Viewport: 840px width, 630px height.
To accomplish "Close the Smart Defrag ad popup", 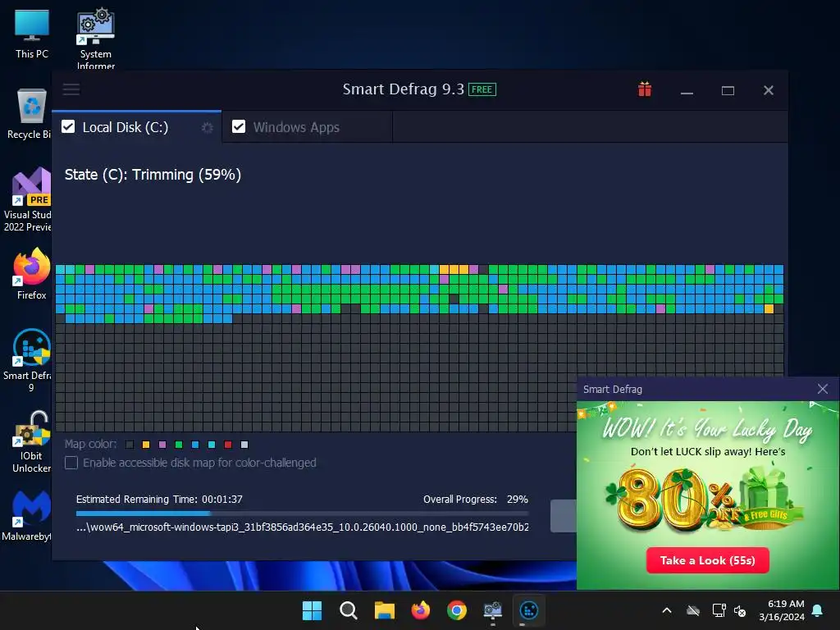I will [823, 389].
